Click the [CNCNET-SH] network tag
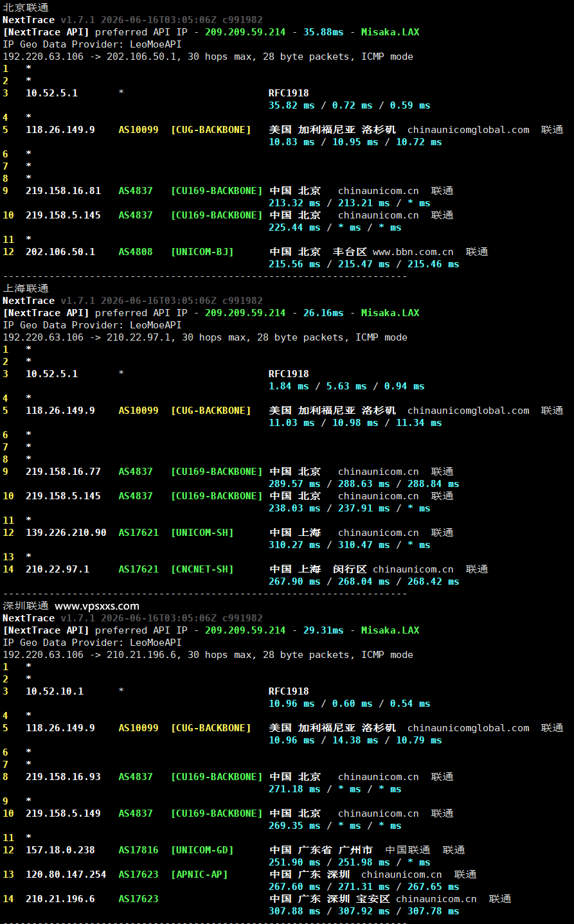The image size is (574, 924). coord(202,569)
